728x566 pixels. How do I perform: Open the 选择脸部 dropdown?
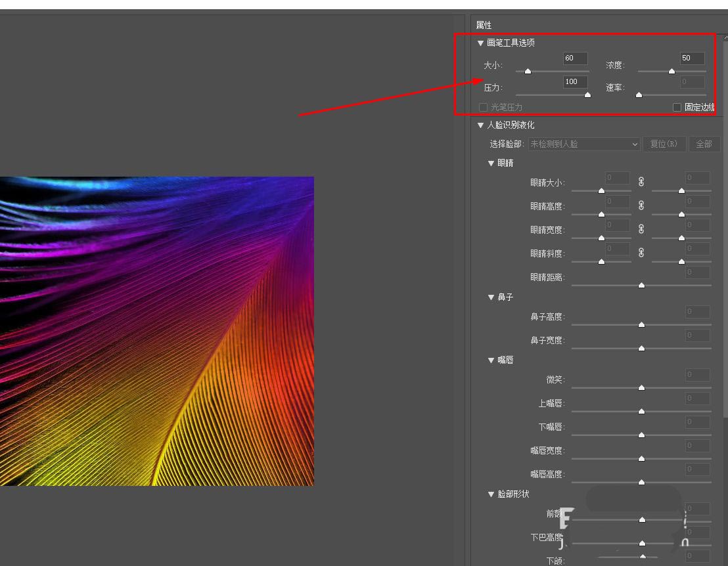coord(584,144)
